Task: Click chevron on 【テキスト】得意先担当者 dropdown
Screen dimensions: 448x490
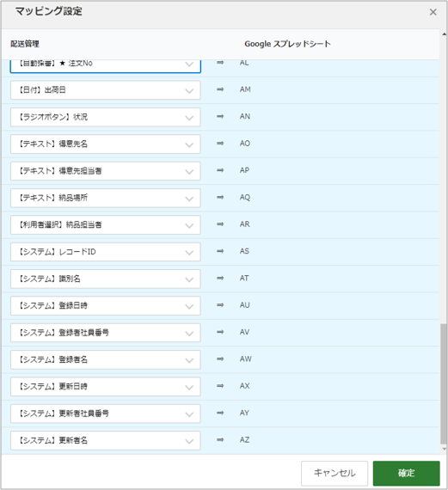Action: tap(189, 172)
